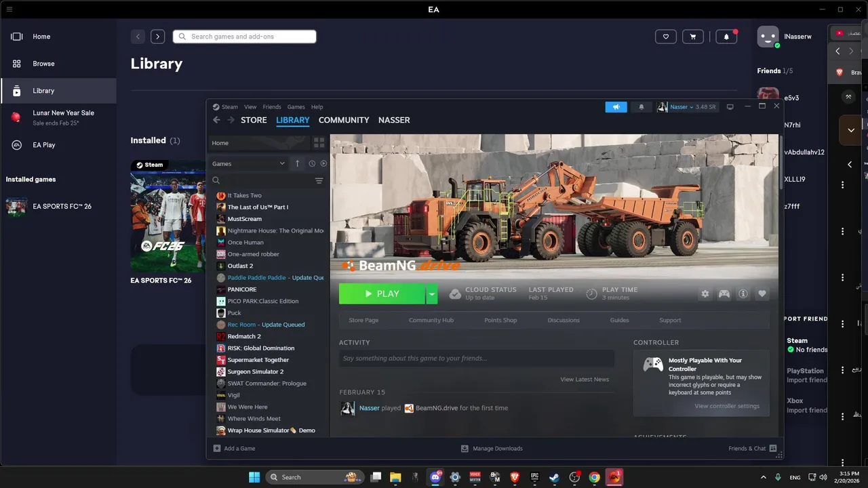Open EA app hamburger menu
Screen dimensions: 868x488
(9, 9)
